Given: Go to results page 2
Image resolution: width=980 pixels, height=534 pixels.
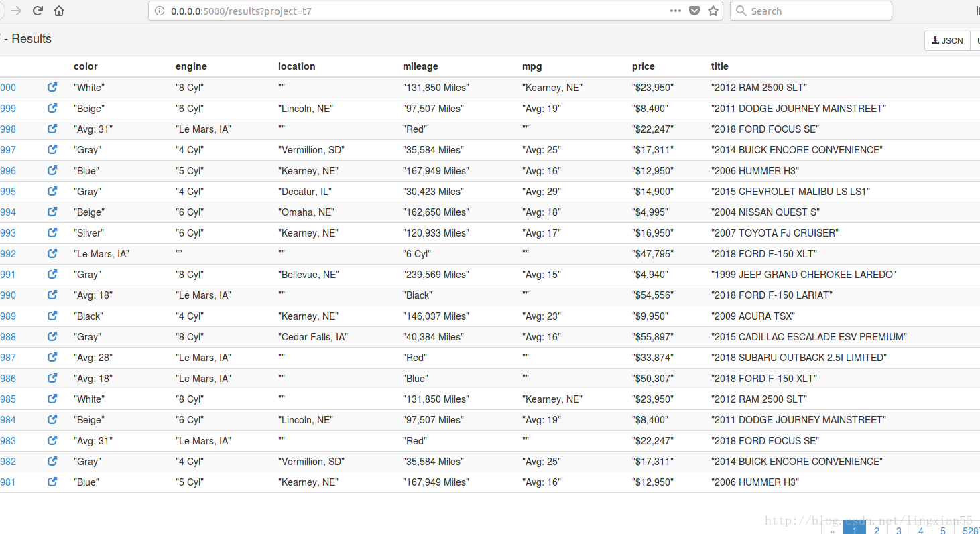Looking at the screenshot, I should [x=877, y=529].
